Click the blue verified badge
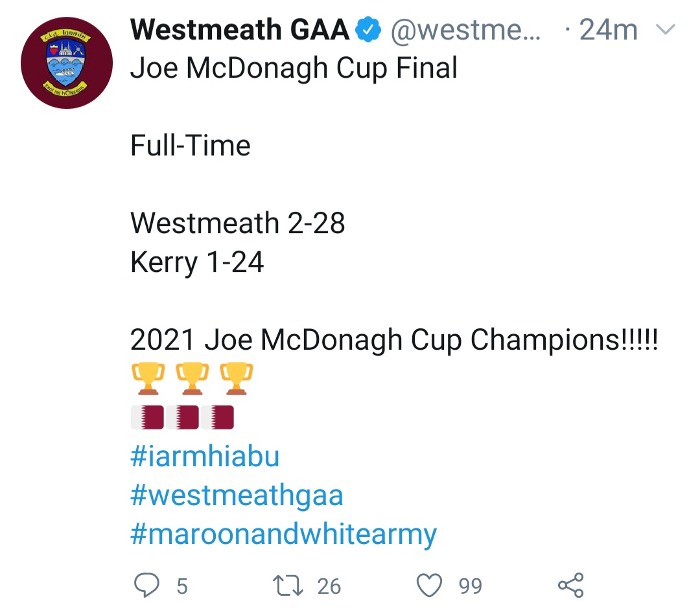This screenshot has height=612, width=700. click(368, 29)
